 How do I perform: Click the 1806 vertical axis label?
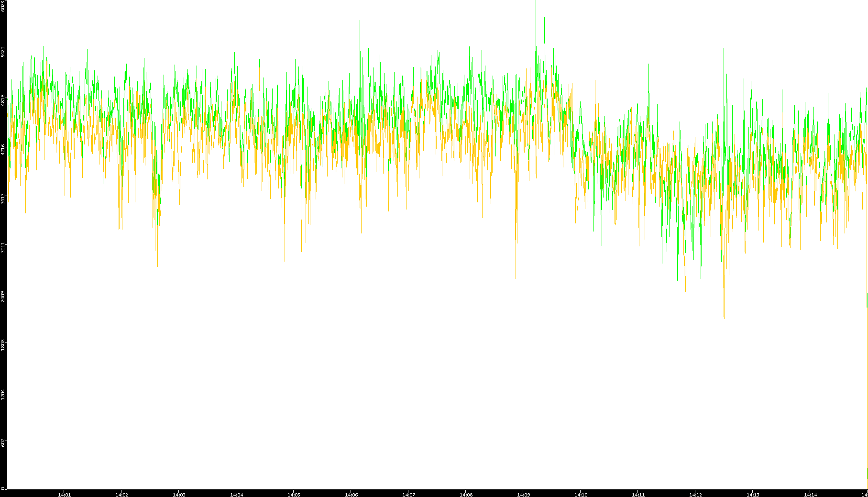click(x=3, y=345)
